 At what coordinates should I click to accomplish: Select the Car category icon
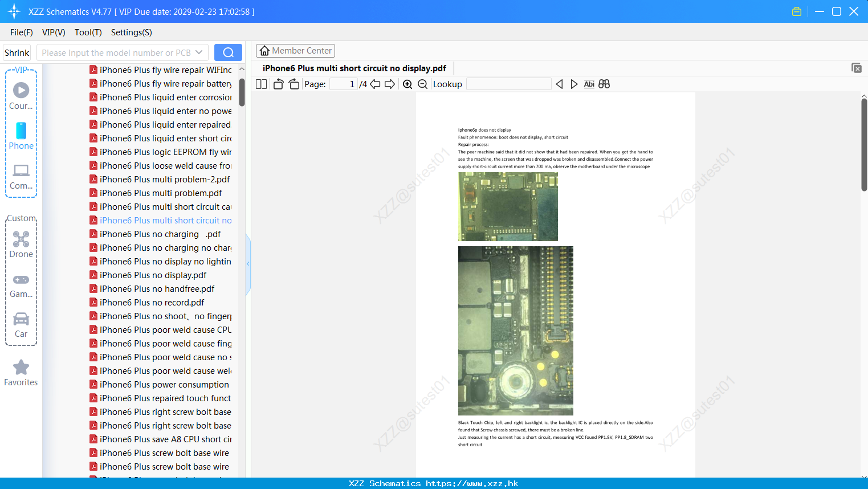click(21, 325)
